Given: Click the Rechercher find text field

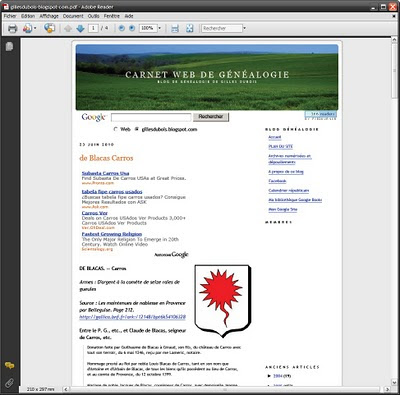Looking at the screenshot, I should pos(222,28).
